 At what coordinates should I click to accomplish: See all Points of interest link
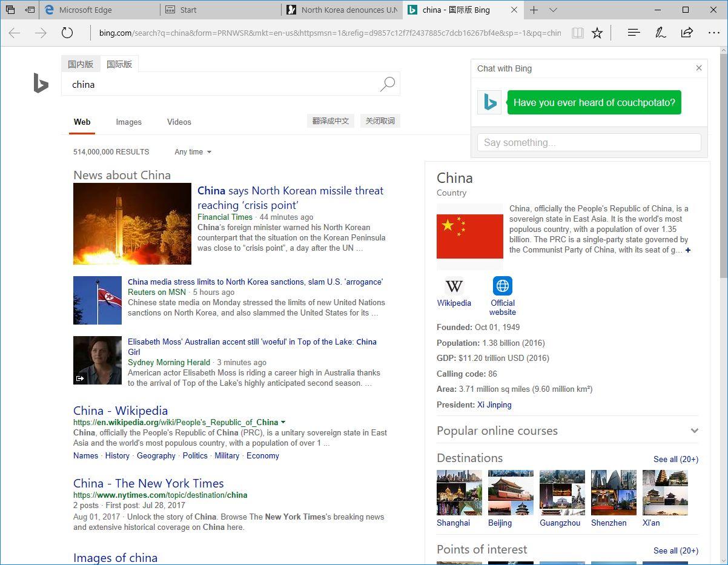pos(676,550)
